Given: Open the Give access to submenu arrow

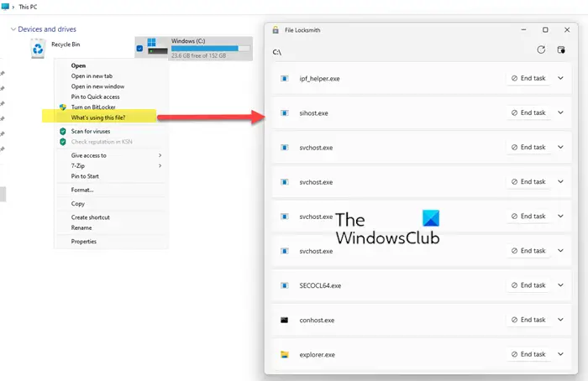Looking at the screenshot, I should coord(160,155).
